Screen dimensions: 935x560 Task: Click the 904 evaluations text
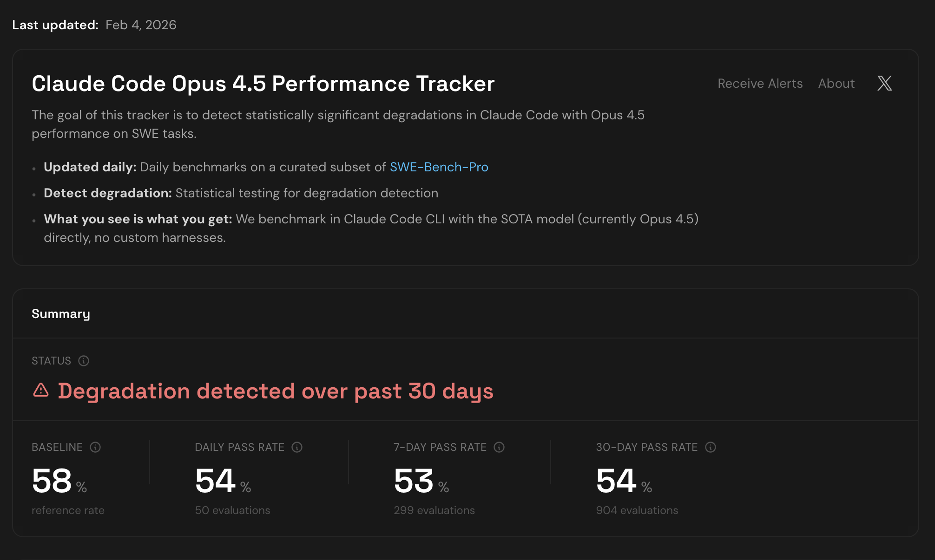click(x=637, y=510)
